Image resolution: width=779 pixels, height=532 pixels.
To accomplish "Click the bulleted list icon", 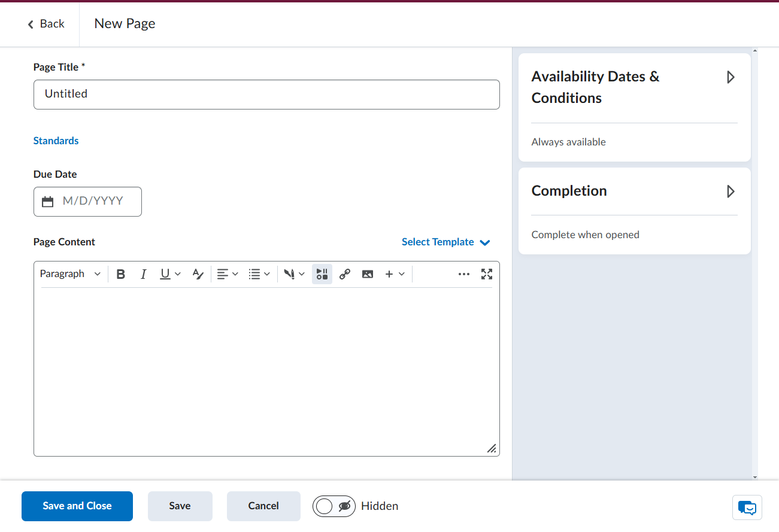I will click(x=254, y=274).
